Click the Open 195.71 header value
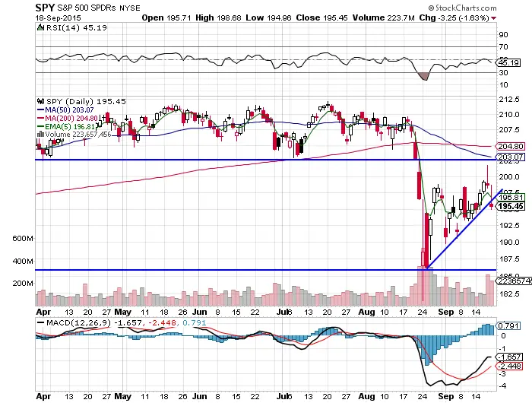This screenshot has height=403, width=532. pyautogui.click(x=166, y=17)
